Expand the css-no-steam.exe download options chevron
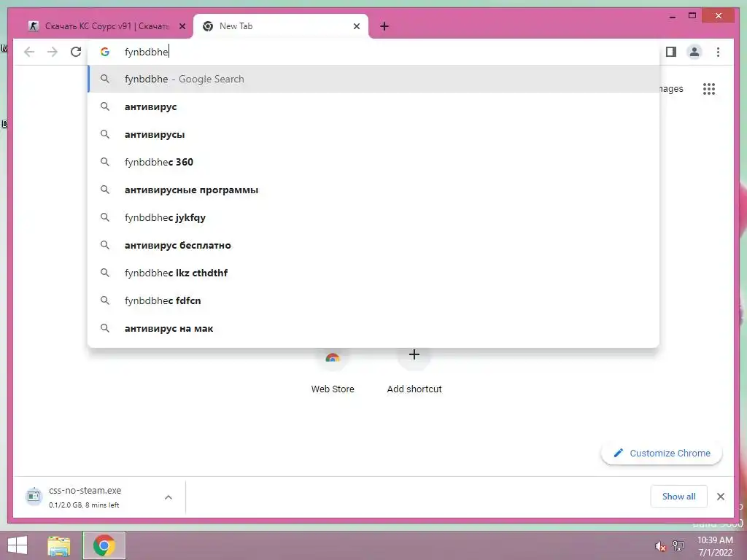 click(169, 497)
